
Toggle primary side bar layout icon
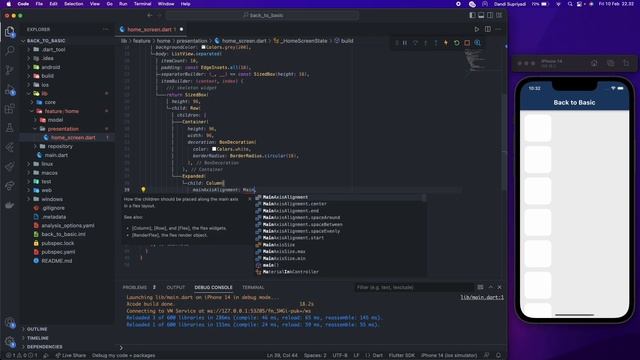(473, 15)
